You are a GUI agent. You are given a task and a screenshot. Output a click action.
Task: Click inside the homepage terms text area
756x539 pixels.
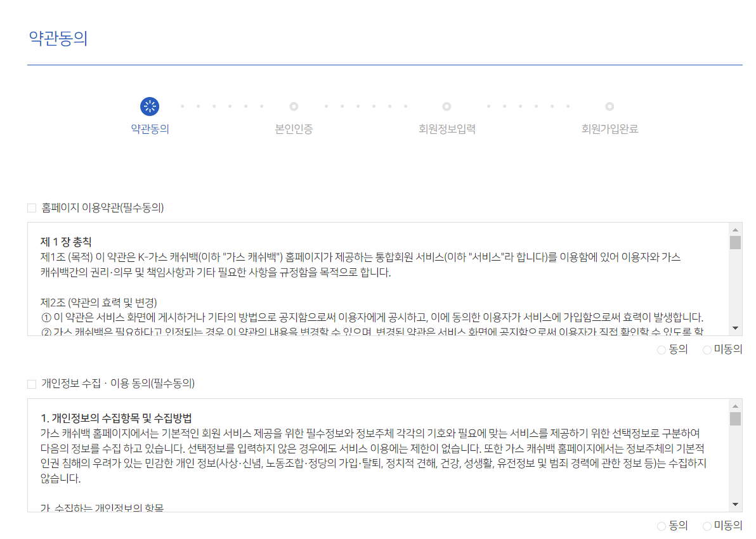[x=381, y=279]
